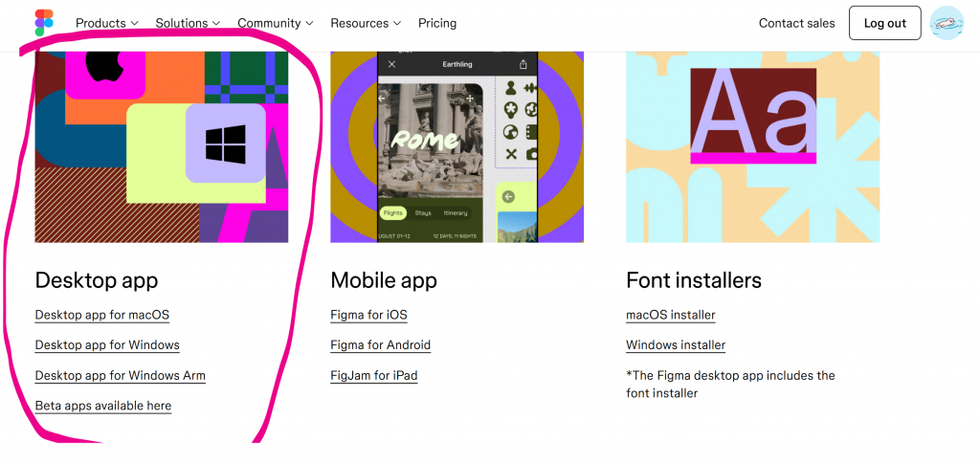
Task: Click the Windows logo tile
Action: click(226, 144)
